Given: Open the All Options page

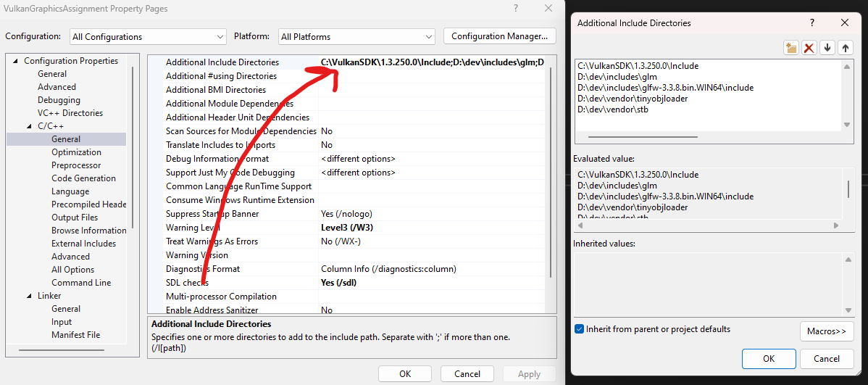Looking at the screenshot, I should pos(72,269).
